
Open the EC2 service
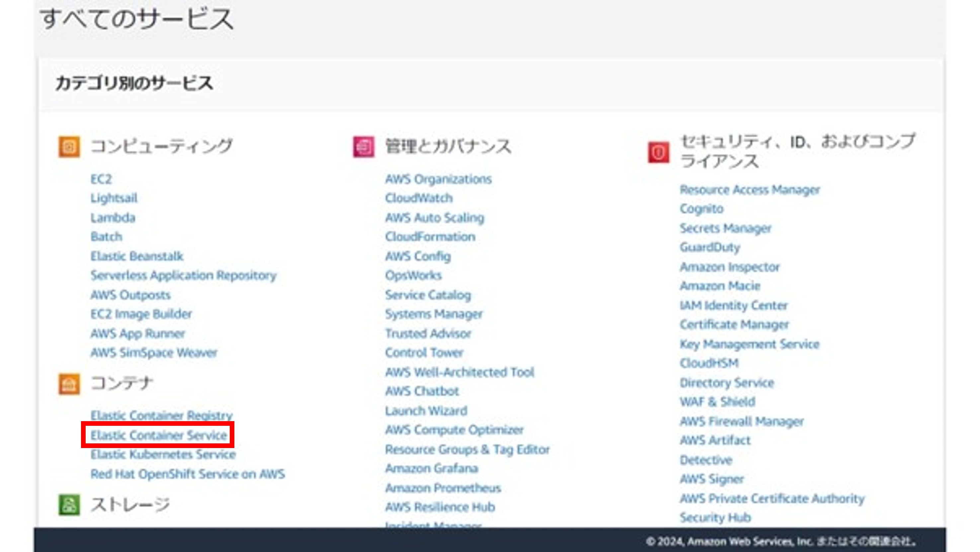point(101,179)
